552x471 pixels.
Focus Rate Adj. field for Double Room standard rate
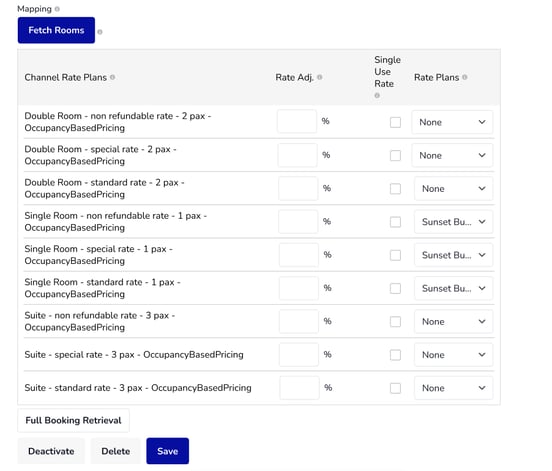tap(298, 189)
